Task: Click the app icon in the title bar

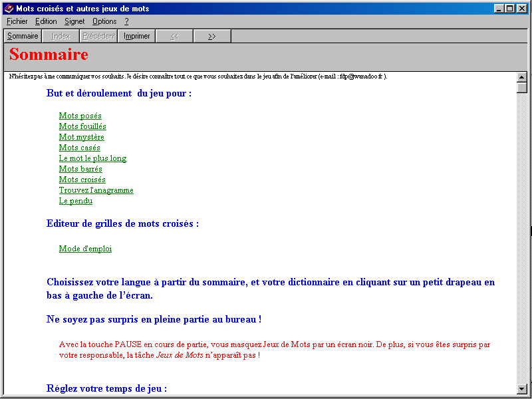Action: tap(9, 9)
